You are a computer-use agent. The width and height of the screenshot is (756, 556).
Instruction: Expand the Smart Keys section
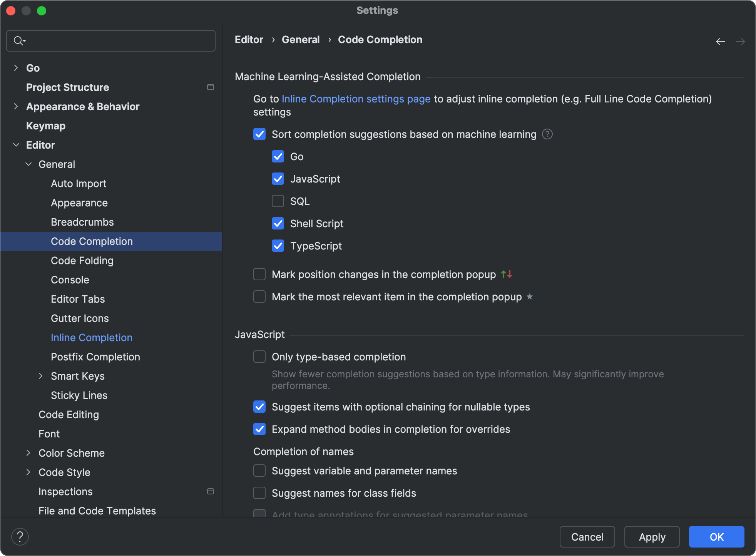click(x=41, y=376)
